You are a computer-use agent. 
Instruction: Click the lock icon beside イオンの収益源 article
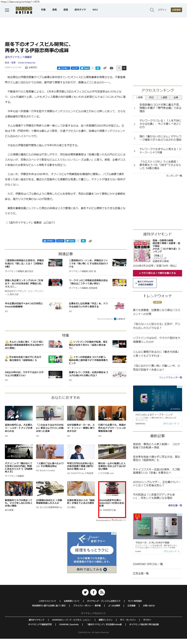point(71,357)
